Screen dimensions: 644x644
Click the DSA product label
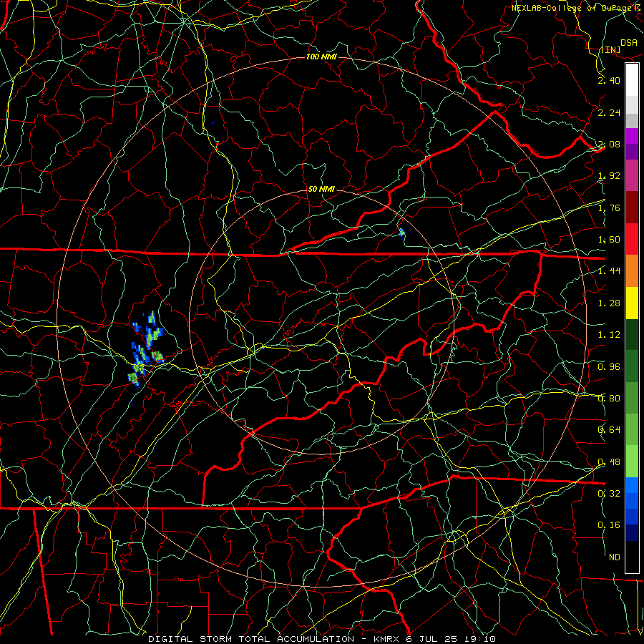(x=628, y=43)
